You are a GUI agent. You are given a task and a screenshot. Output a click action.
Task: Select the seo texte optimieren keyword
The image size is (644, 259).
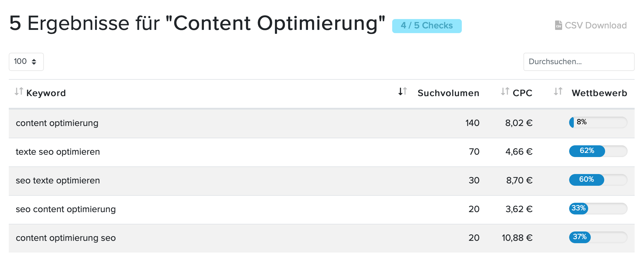point(58,180)
